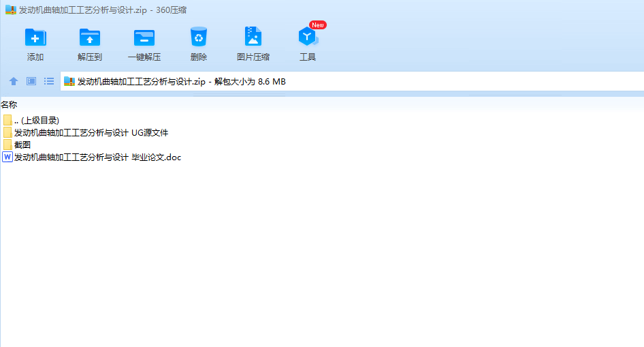644x347 pixels.
Task: Click the folder icon of 截图
Action: click(7, 145)
